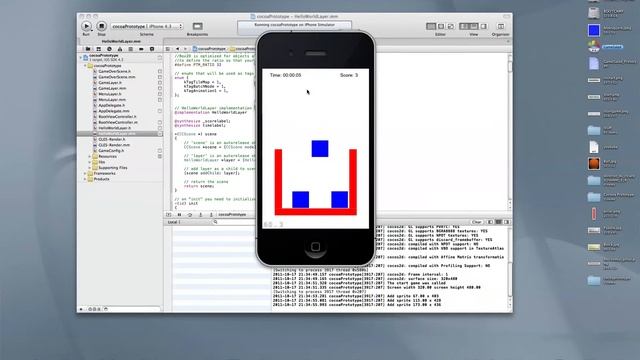Open GameLayer.h file
This screenshot has height=360, width=640.
110,83
